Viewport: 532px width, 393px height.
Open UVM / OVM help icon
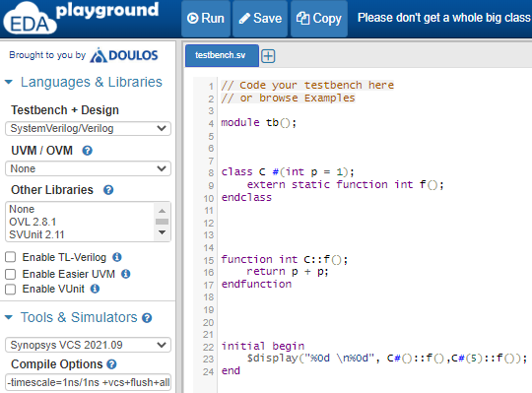coord(88,151)
